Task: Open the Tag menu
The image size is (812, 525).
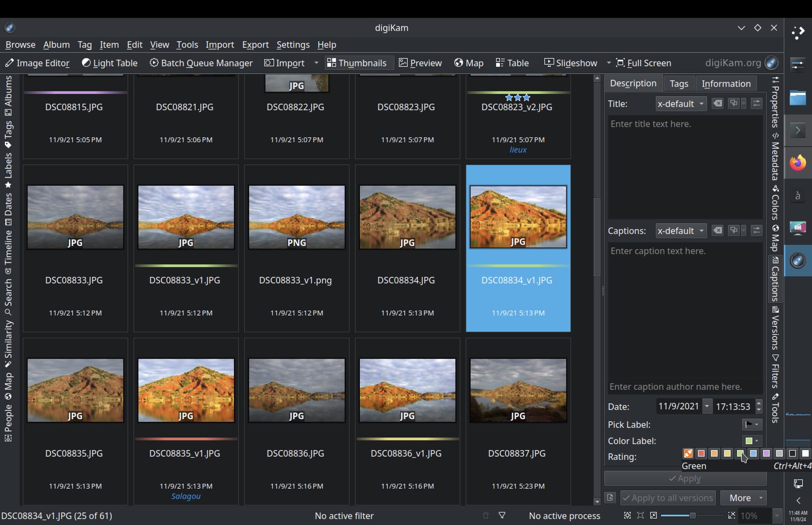Action: pos(85,44)
